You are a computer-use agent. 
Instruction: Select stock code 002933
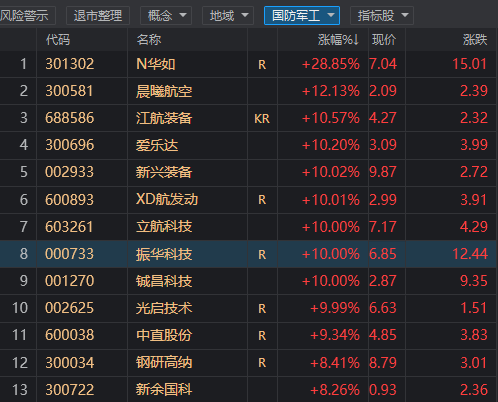pos(70,172)
